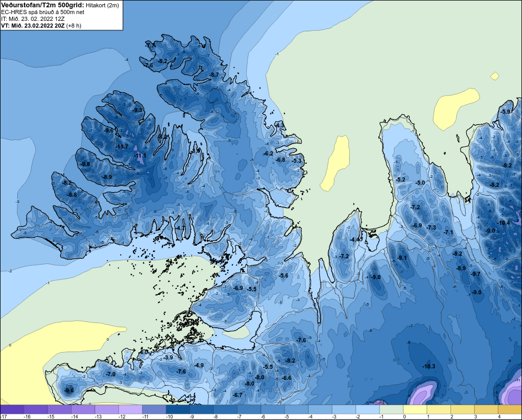Click the -9.8 temperature value
This screenshot has height=420, width=522.
tap(85, 164)
